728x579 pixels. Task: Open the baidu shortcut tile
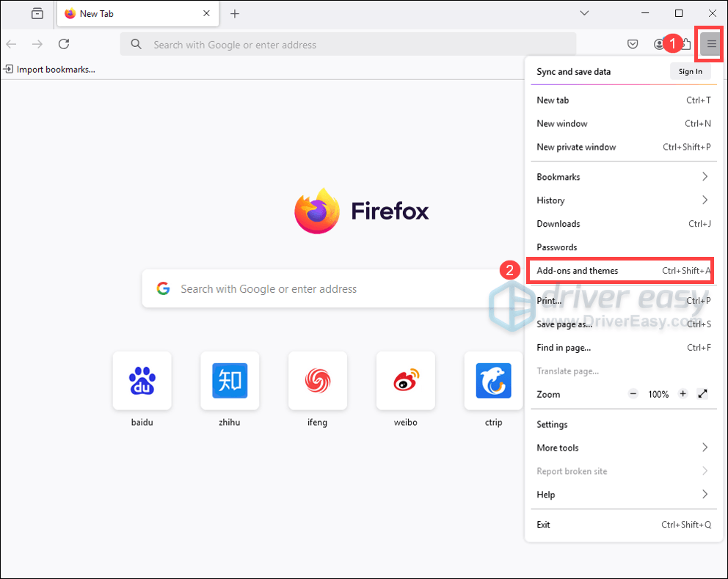coord(142,380)
